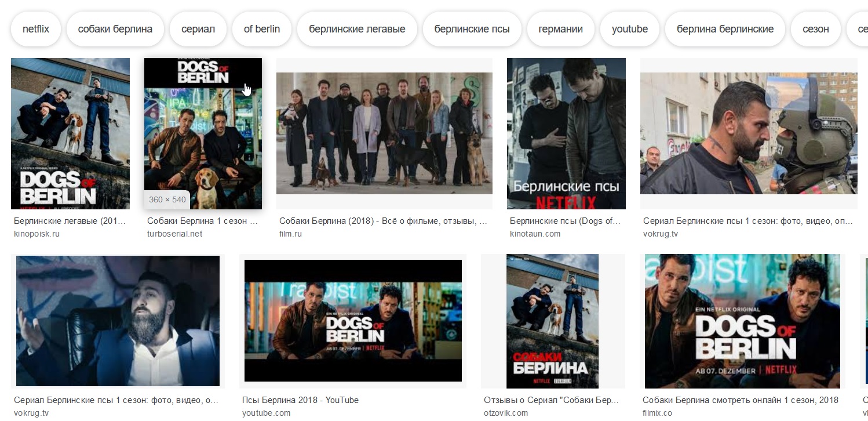The image size is (868, 421).
Task: Visit the turboserial.net source link
Action: point(174,234)
